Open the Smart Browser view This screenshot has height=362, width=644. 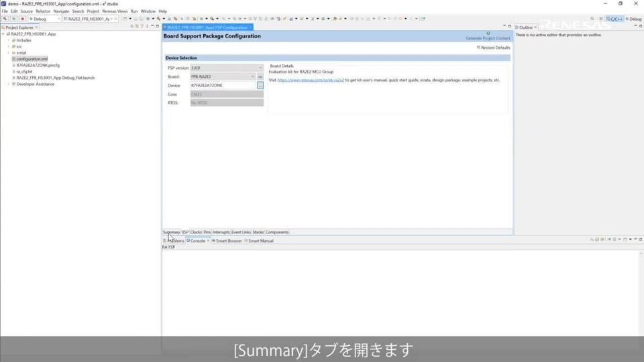(227, 241)
